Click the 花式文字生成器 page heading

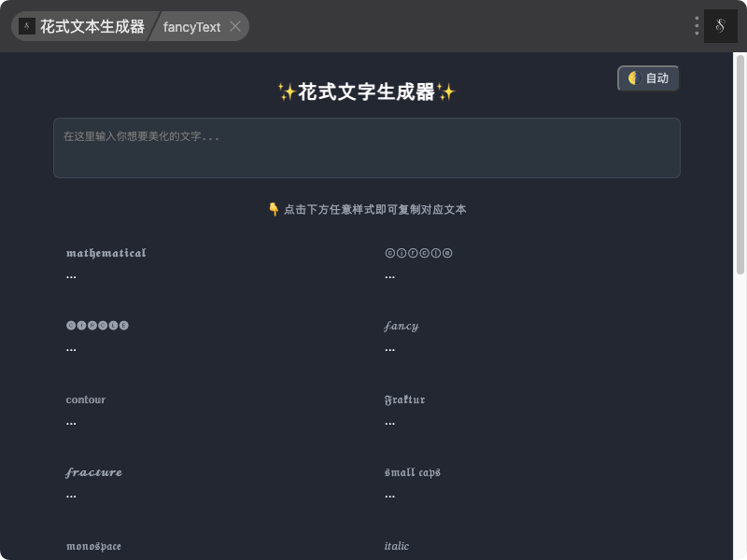pos(366,91)
